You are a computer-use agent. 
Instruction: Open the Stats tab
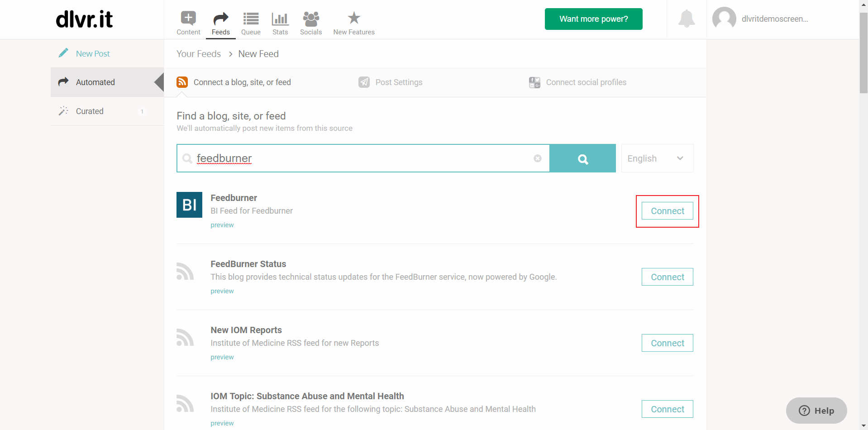[x=280, y=24]
